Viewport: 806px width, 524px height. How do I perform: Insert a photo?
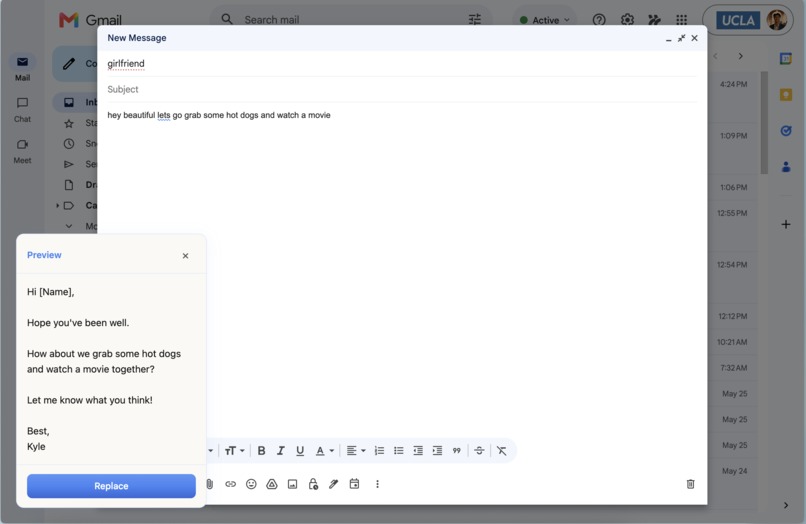point(292,484)
